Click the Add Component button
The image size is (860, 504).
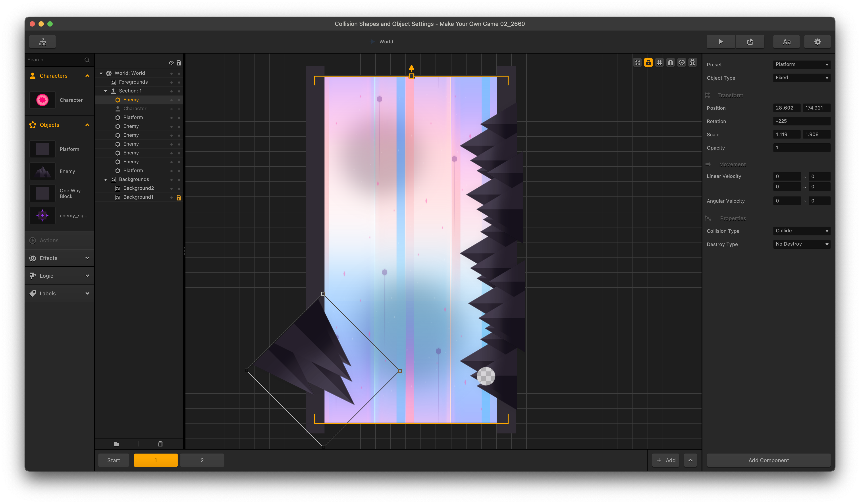tap(768, 460)
